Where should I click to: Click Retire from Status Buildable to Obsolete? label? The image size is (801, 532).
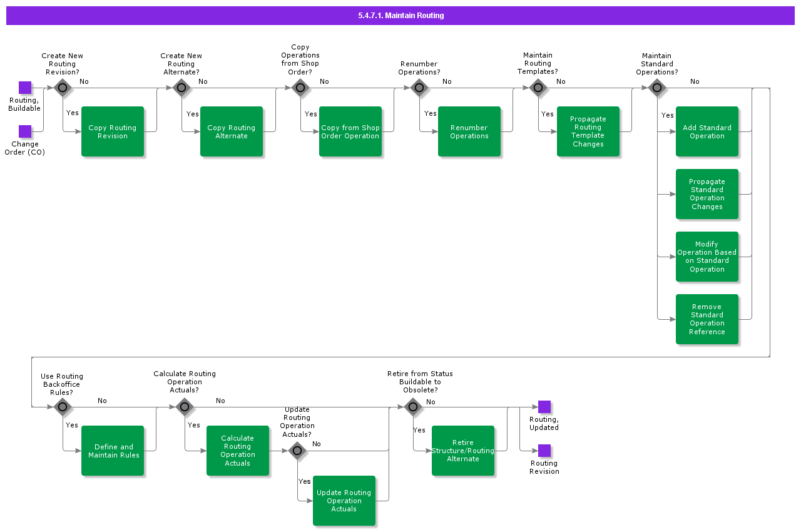[420, 382]
